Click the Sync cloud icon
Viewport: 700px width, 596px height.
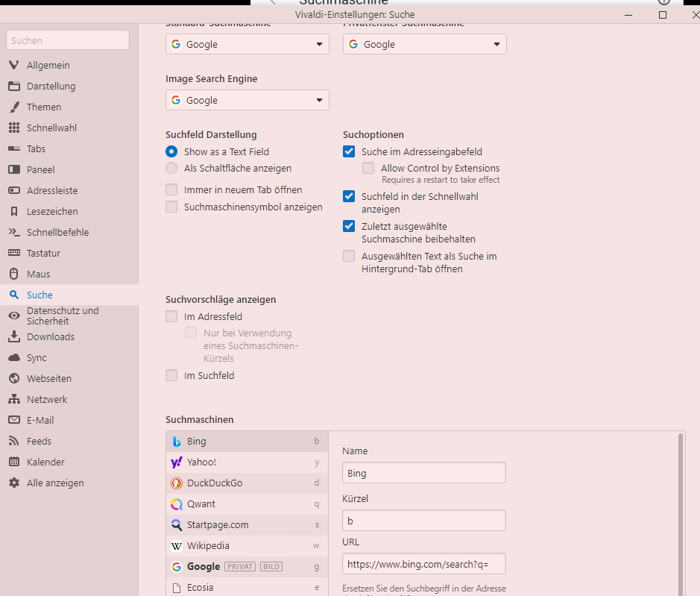pos(13,357)
